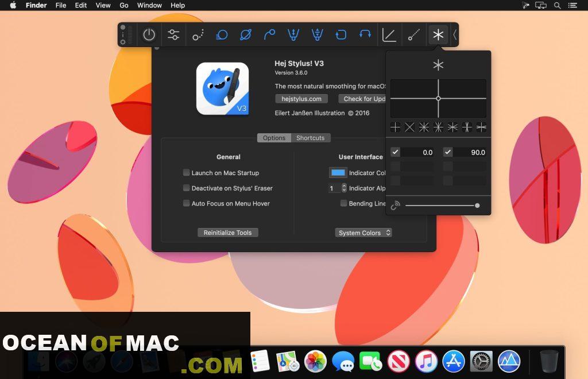Open the hejstylus.com link button
Screen dimensions: 588x379
click(301, 99)
